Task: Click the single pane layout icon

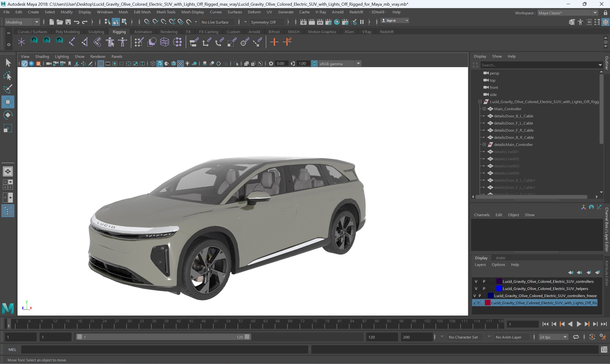Action: (x=8, y=171)
